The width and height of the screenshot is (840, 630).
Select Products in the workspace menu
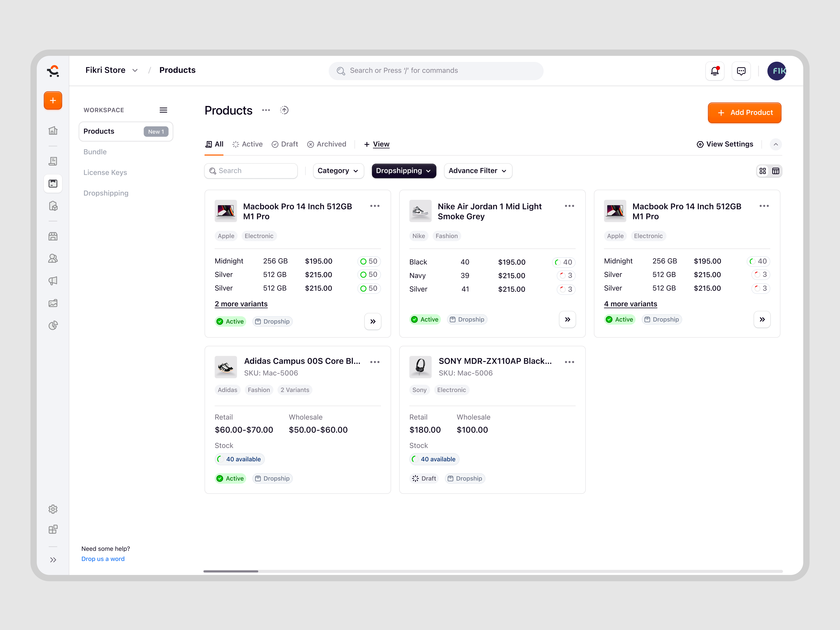tap(126, 131)
